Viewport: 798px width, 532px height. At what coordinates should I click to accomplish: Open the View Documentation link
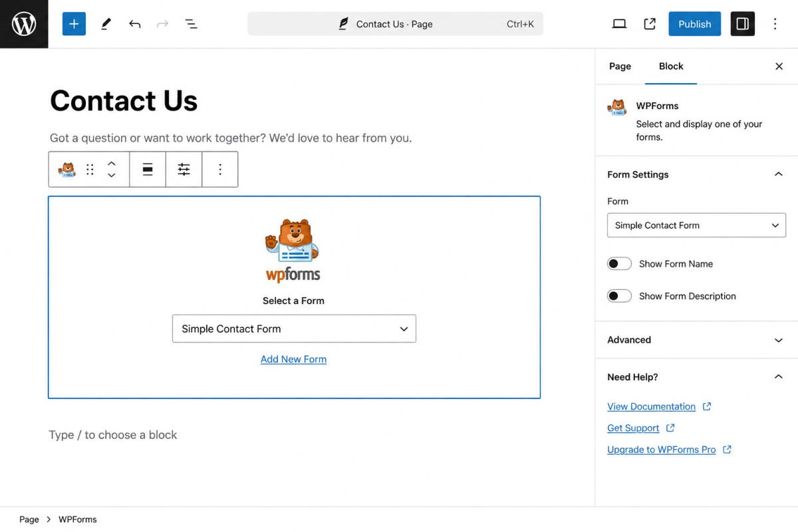click(651, 406)
